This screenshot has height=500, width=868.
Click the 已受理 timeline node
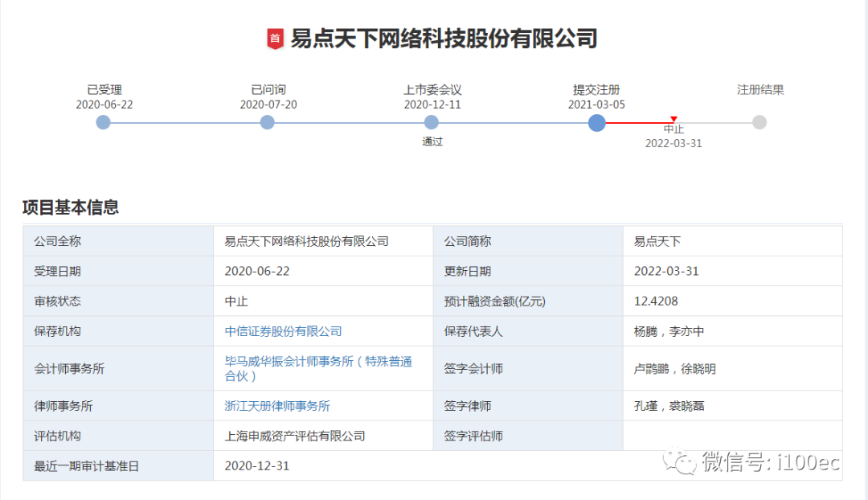click(103, 122)
